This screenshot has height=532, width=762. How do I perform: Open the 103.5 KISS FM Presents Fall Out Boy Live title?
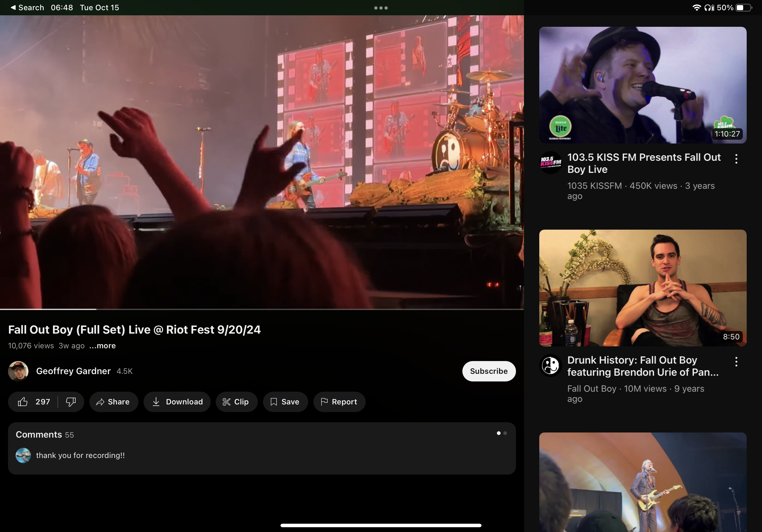click(x=644, y=163)
